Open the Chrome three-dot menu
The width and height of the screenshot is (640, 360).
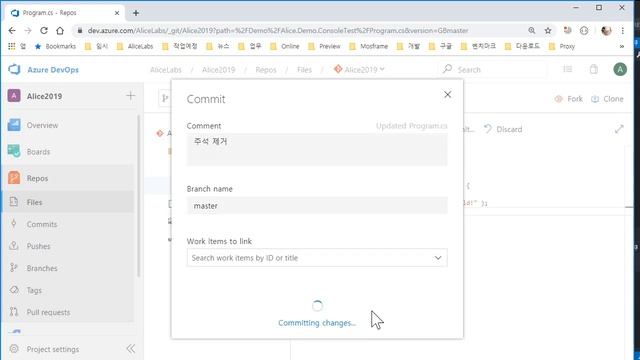(x=622, y=31)
